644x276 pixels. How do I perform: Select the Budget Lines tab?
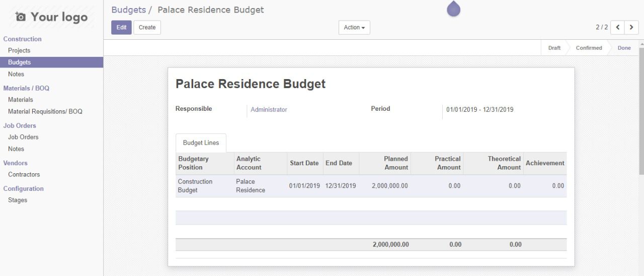(x=201, y=143)
